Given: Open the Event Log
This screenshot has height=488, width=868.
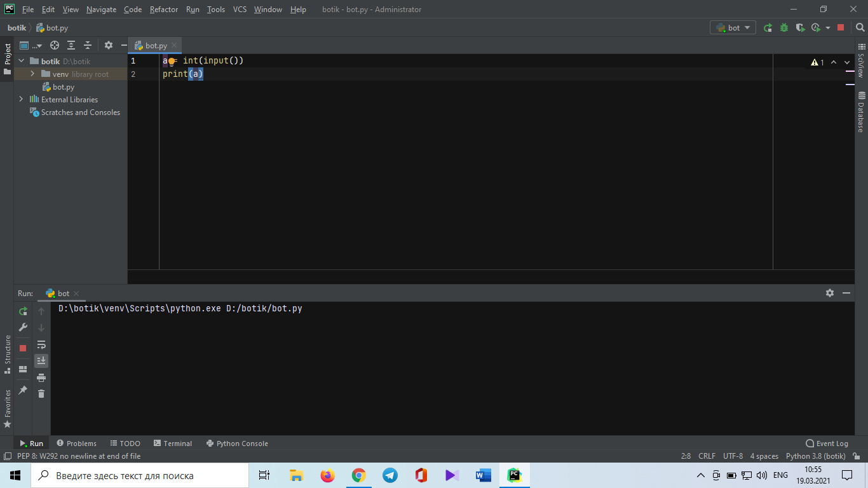Looking at the screenshot, I should pyautogui.click(x=827, y=444).
